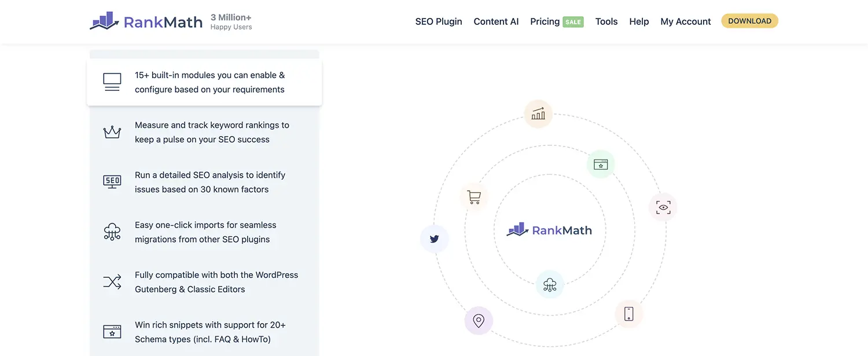Select the monitor icon for built-in modules

tap(112, 82)
